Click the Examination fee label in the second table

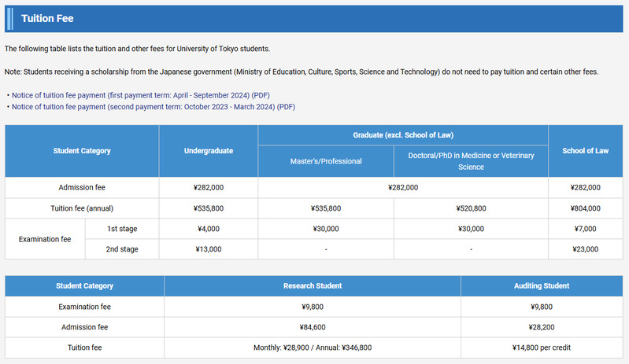pos(84,307)
